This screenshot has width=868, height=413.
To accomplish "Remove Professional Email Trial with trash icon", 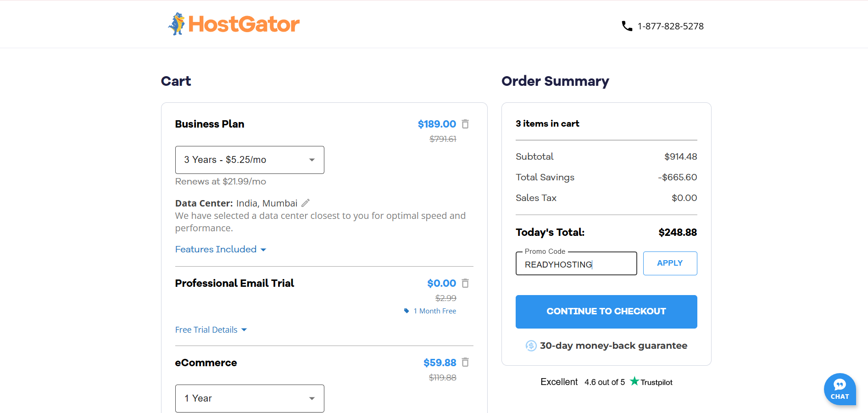I will click(465, 283).
